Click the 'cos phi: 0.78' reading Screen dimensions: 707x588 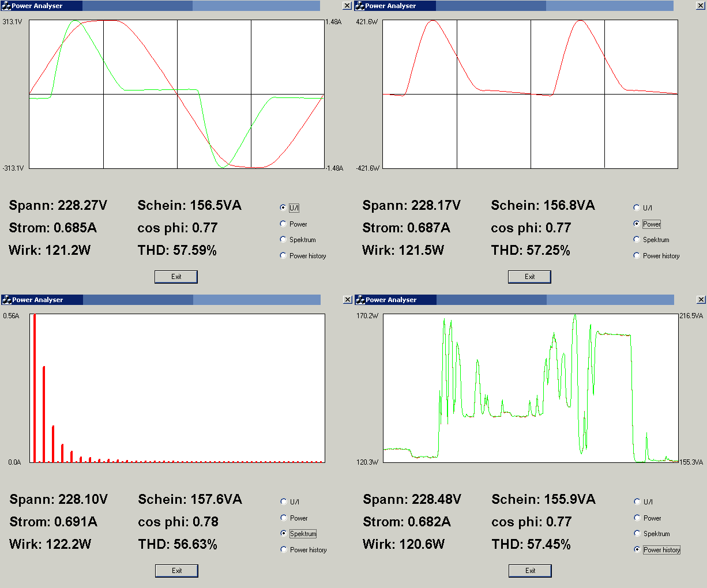coord(178,522)
